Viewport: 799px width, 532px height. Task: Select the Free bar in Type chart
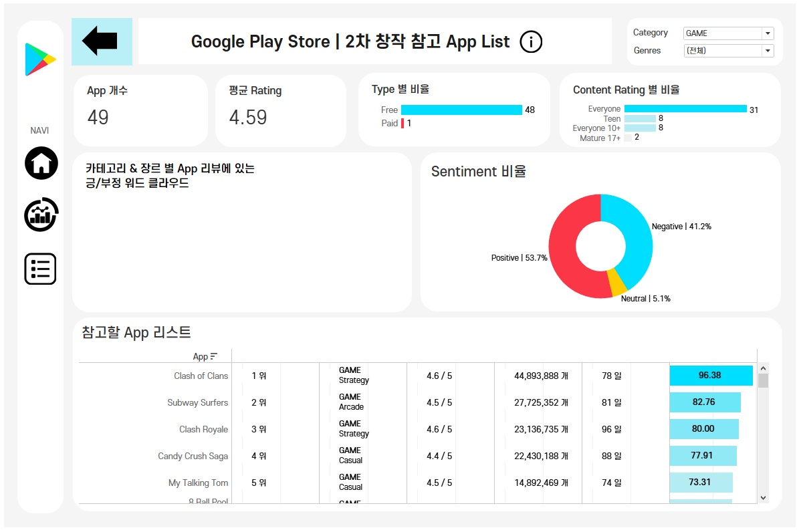pyautogui.click(x=461, y=110)
